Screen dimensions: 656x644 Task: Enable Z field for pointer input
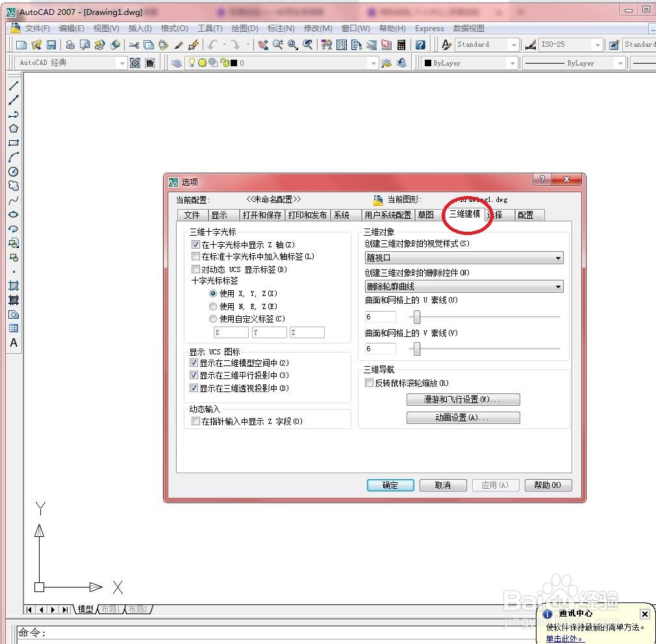point(196,421)
